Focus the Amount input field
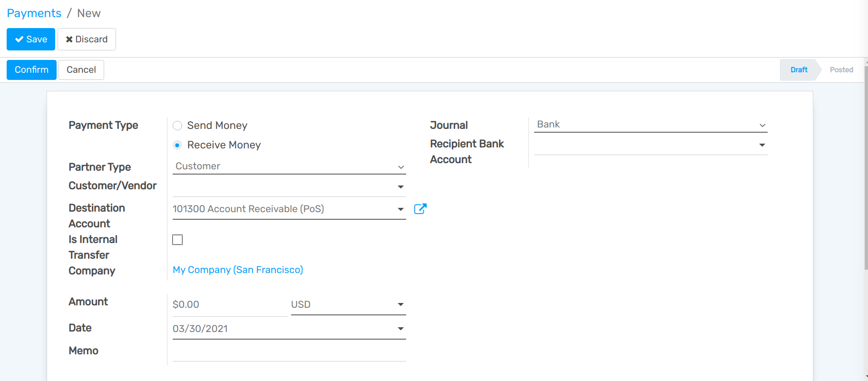Screen dimensions: 868x381 (x=229, y=304)
